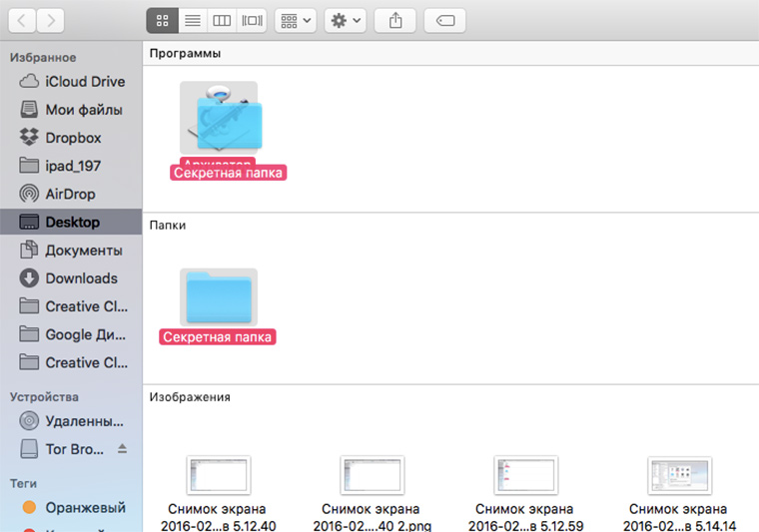Switch to list view
Viewport: 759px width, 532px height.
193,21
